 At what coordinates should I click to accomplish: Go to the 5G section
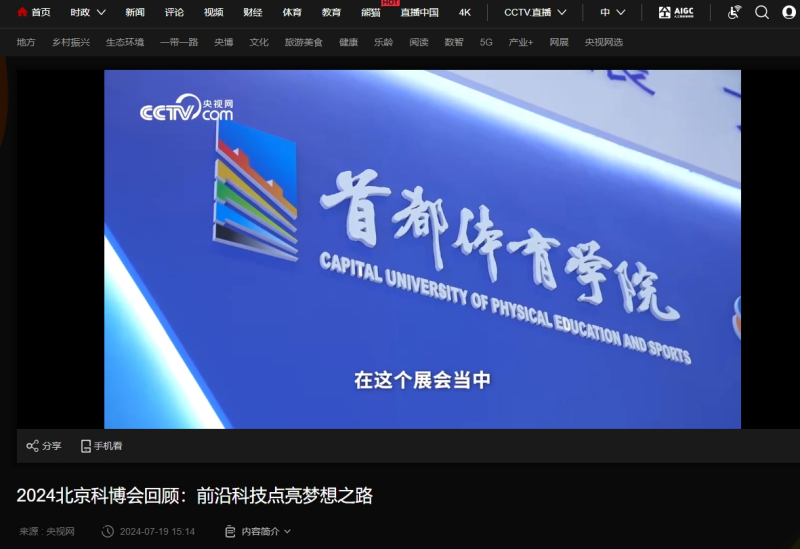pyautogui.click(x=486, y=42)
